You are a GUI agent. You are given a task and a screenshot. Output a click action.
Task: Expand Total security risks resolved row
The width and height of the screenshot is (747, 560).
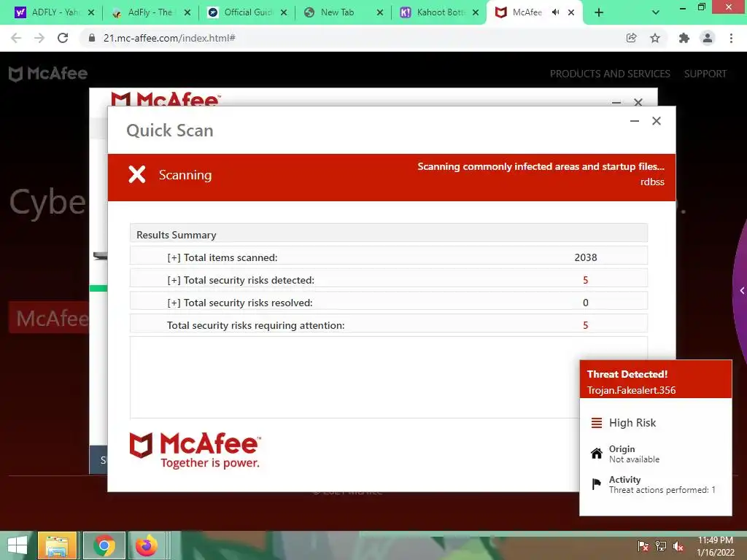coord(389,303)
